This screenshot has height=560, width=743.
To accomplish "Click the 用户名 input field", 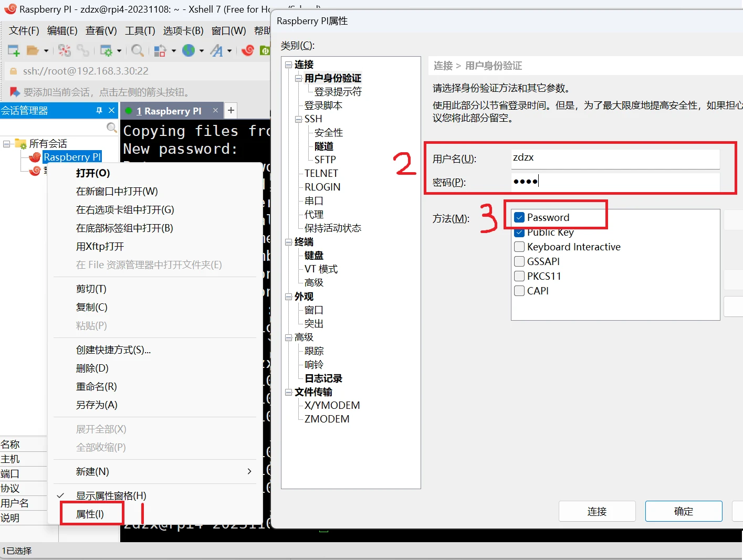I will (x=615, y=159).
